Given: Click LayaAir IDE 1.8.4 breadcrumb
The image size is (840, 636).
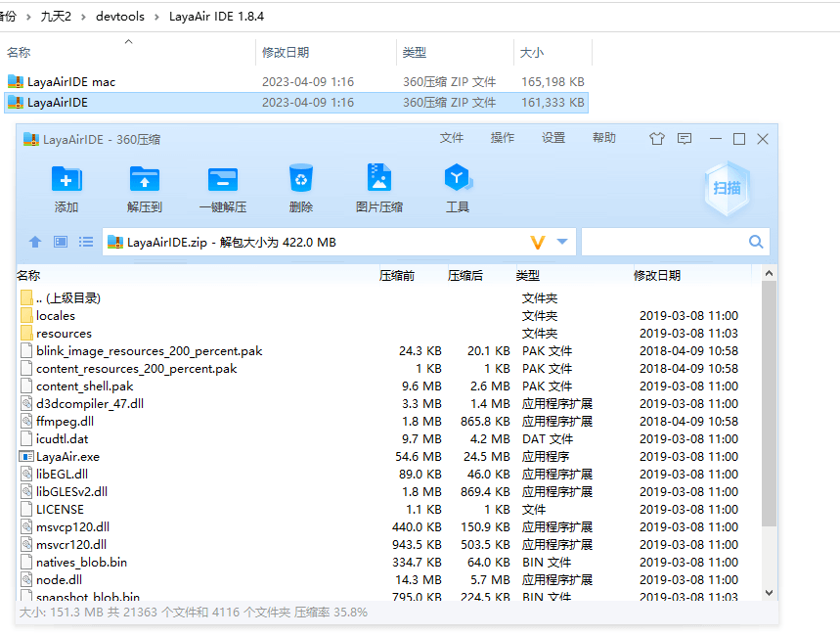Looking at the screenshot, I should [x=216, y=17].
